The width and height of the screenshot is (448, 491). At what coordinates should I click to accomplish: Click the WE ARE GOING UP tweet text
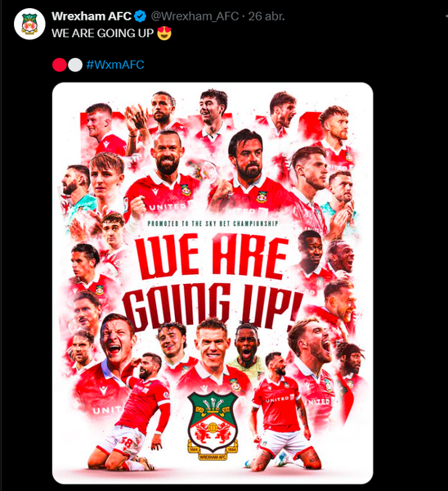pyautogui.click(x=103, y=34)
